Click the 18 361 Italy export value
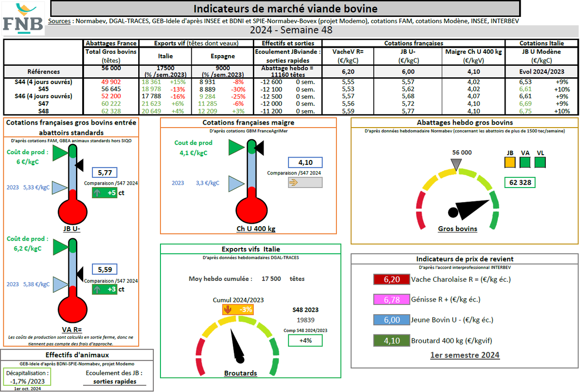This screenshot has height=392, width=580. 151,82
